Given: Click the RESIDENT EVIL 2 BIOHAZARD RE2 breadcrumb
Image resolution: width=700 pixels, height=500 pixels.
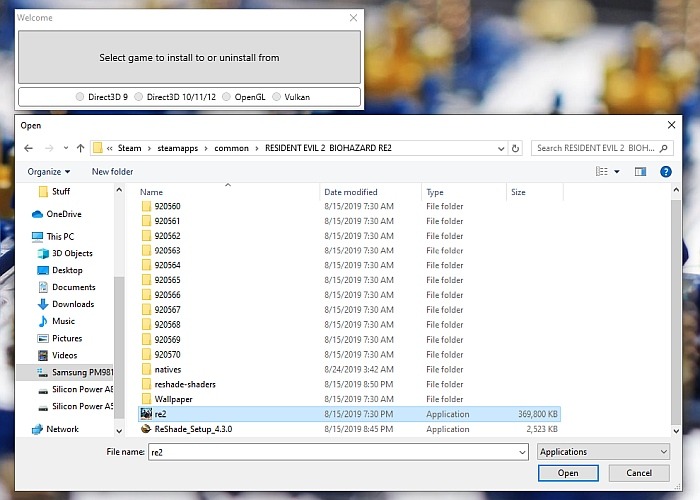Looking at the screenshot, I should [328, 148].
